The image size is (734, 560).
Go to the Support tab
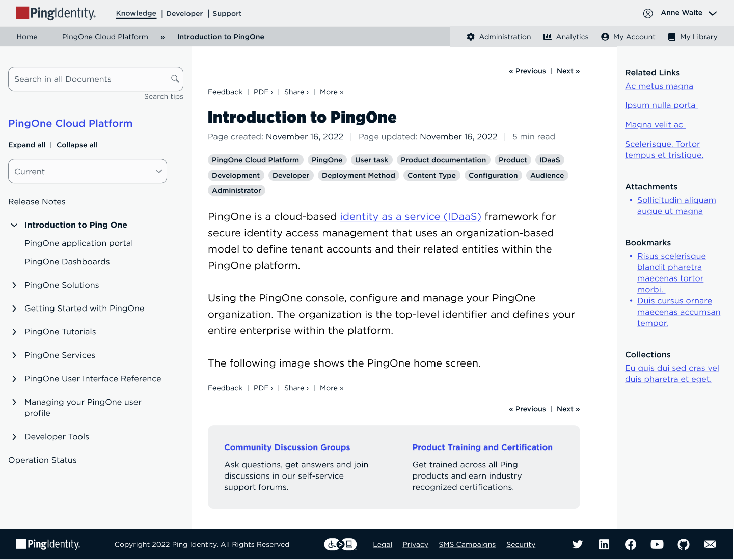pos(227,14)
